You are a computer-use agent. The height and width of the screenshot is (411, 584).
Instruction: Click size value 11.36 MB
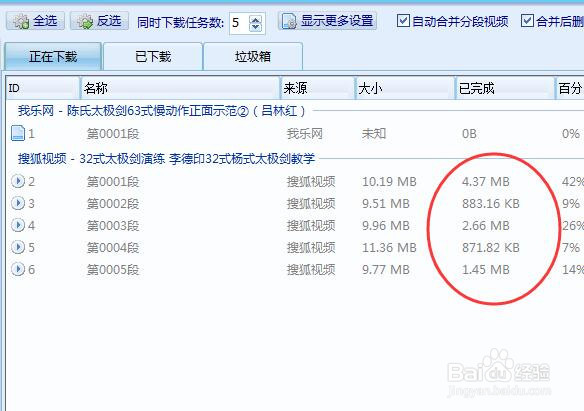coord(389,248)
